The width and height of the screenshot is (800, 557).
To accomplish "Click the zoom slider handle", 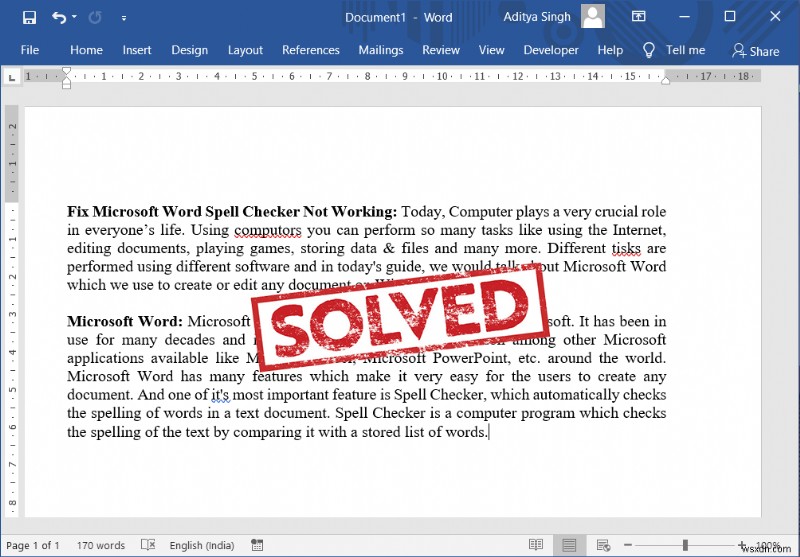I will 685,545.
